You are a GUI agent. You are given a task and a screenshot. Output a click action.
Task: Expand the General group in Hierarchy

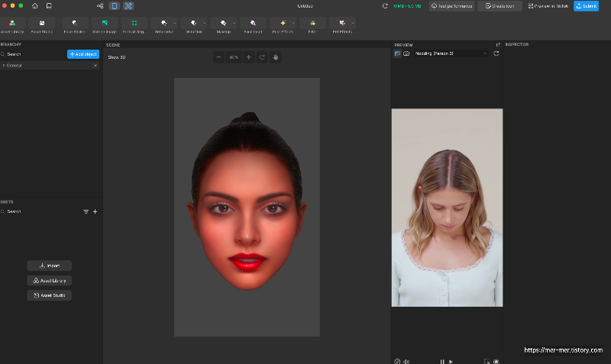(x=4, y=66)
